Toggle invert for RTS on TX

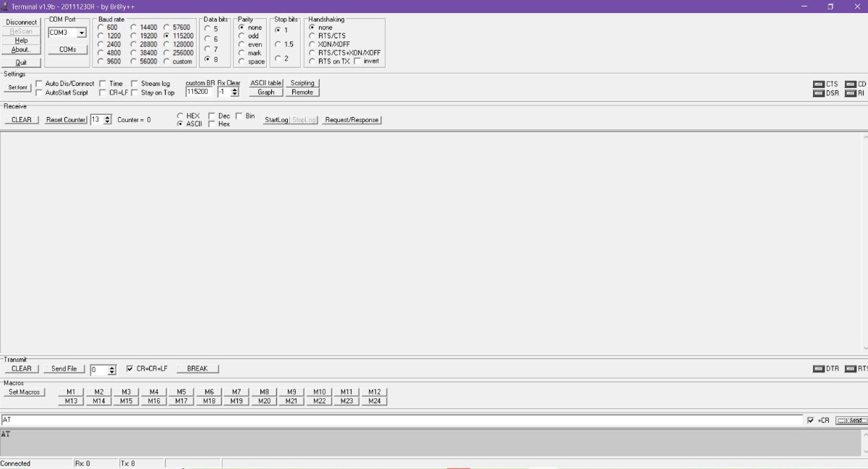point(357,61)
